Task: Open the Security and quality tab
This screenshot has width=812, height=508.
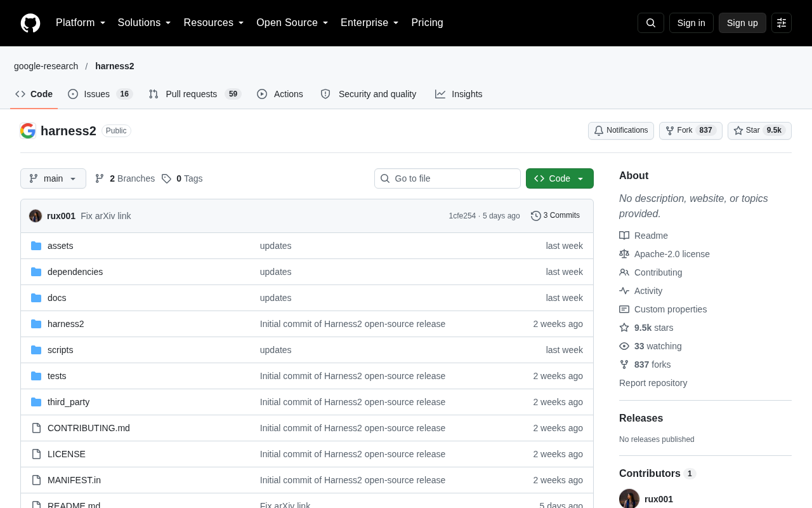Action: click(x=369, y=94)
